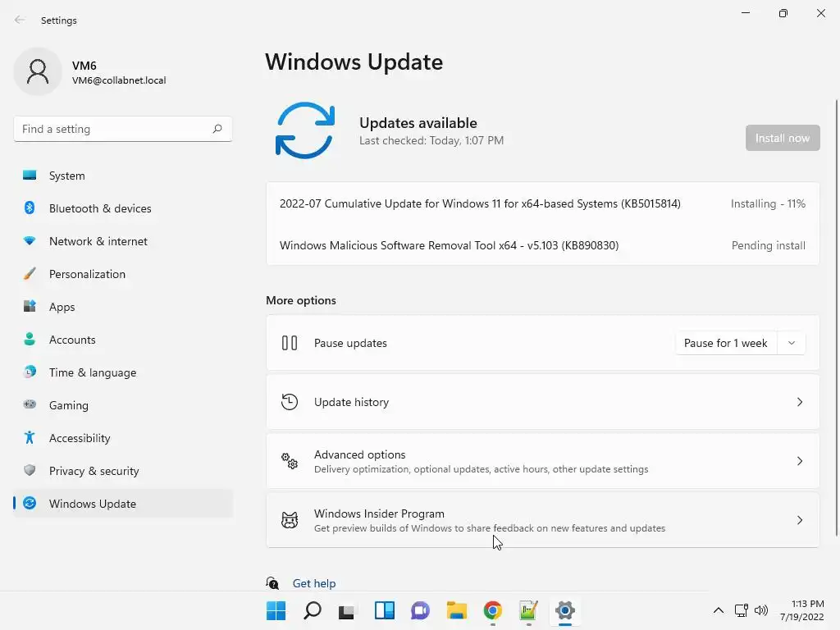Open the Chat app on taskbar
This screenshot has height=630, width=840.
pyautogui.click(x=420, y=610)
